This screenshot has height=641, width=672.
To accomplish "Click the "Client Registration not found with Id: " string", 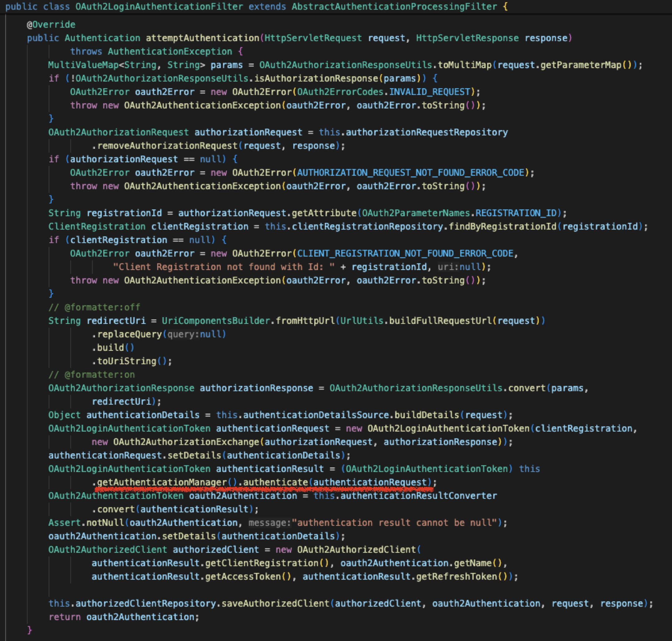I will click(224, 267).
